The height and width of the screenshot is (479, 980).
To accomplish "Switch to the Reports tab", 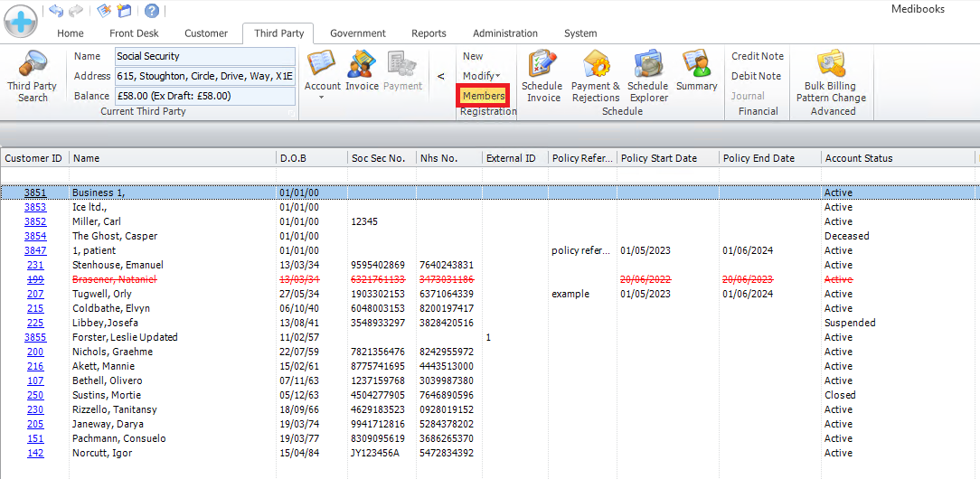I will [x=429, y=33].
